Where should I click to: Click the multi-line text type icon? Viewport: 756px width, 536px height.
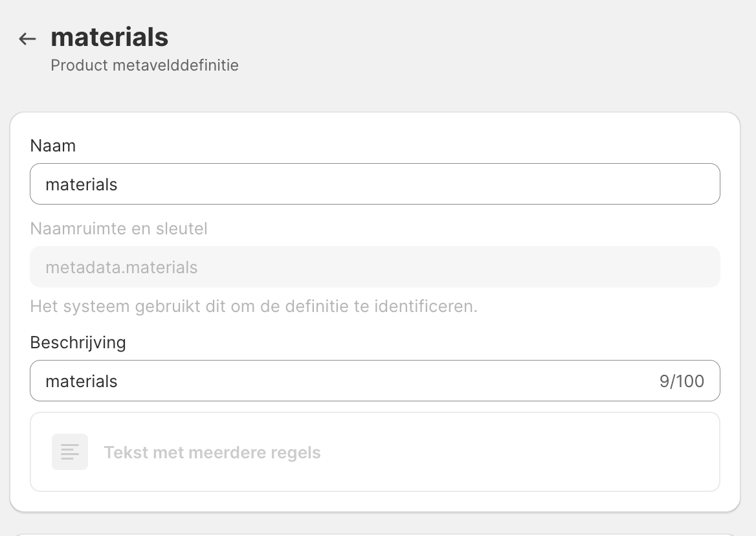click(x=70, y=452)
